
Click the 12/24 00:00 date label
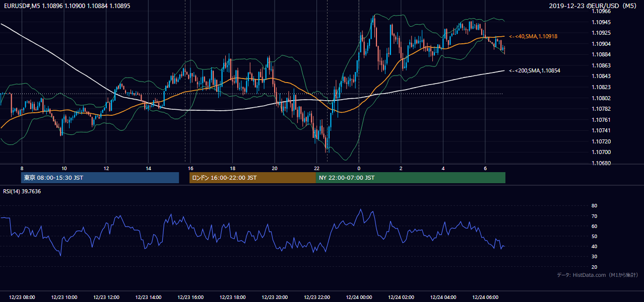click(x=359, y=297)
